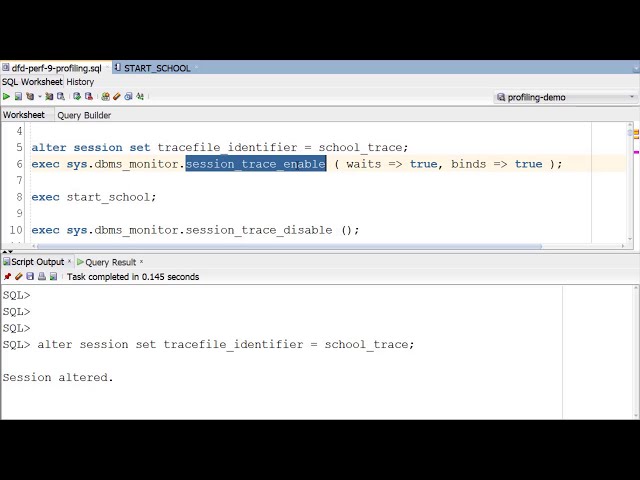Click the red pin icon in Script Output
The image size is (640, 480).
[7, 277]
